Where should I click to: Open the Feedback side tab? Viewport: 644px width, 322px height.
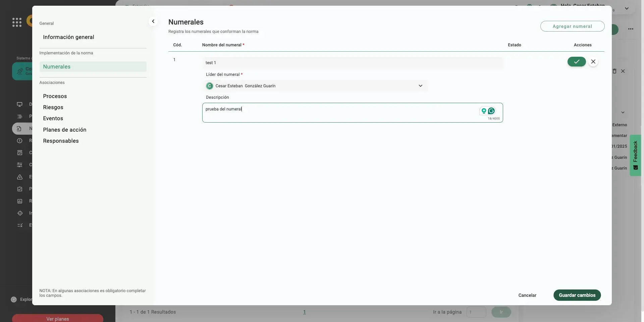pos(635,155)
